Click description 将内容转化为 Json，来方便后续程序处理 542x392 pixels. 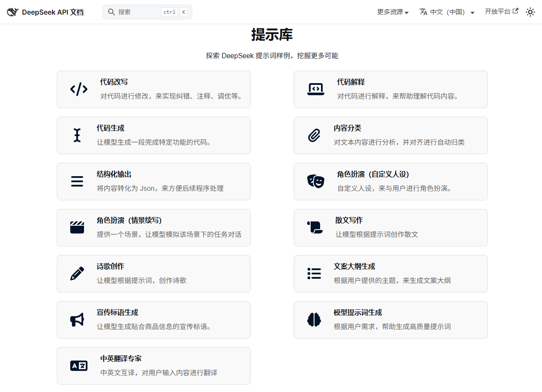pyautogui.click(x=160, y=188)
